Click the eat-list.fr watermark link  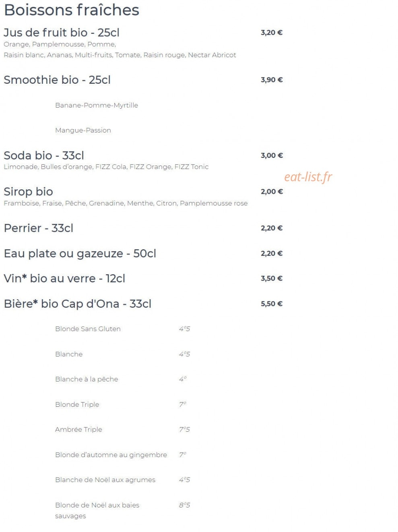[308, 177]
